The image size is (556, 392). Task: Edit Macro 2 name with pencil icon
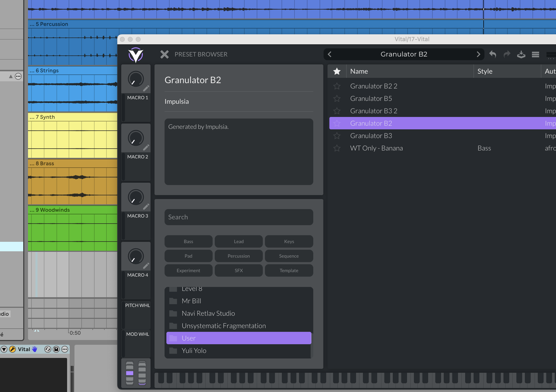tap(146, 147)
